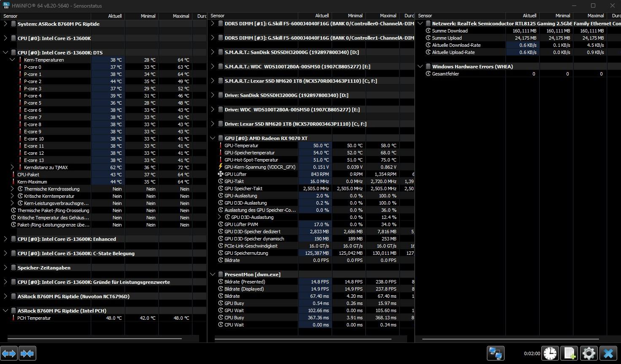Collapse GPU AMD Radeon RX 9070 XT section
The height and width of the screenshot is (364, 621).
213,138
